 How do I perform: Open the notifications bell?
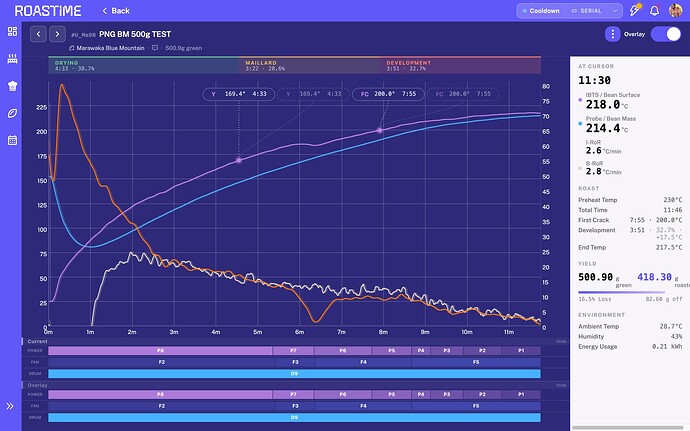(x=654, y=11)
